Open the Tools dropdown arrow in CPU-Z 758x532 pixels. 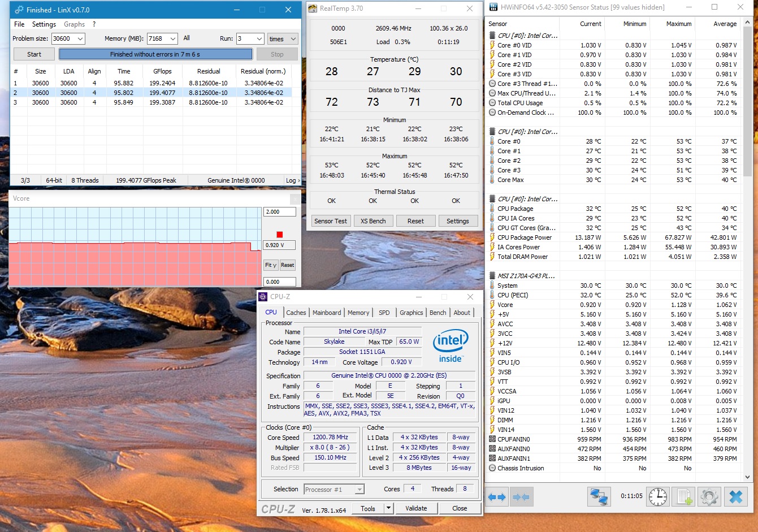coord(388,508)
